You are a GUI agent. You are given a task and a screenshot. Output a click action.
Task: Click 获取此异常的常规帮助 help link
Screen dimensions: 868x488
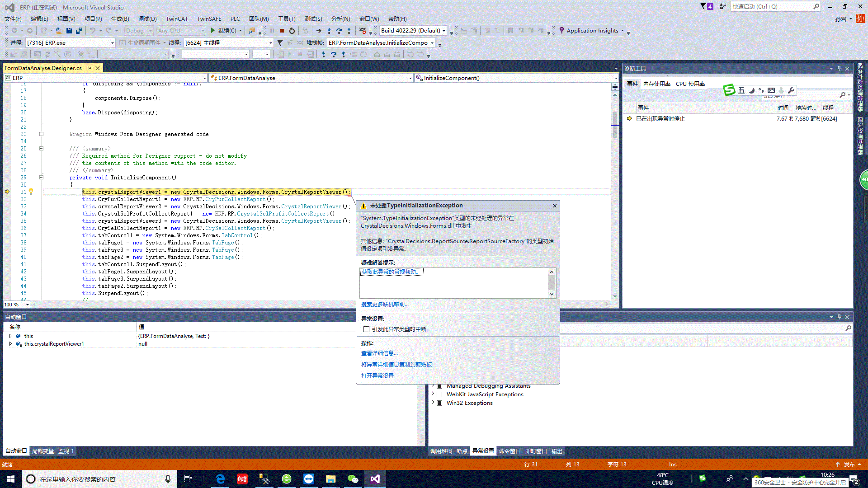coord(392,272)
